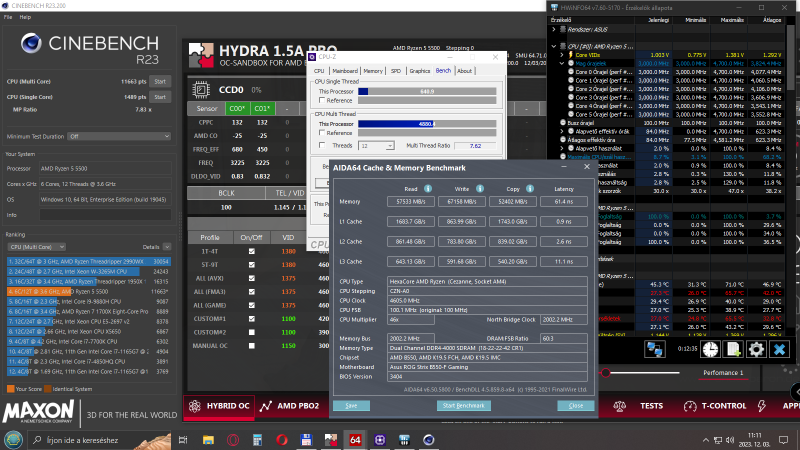Image resolution: width=800 pixels, height=450 pixels.
Task: Switch to the Memory tab in CPU-Z
Action: click(373, 71)
